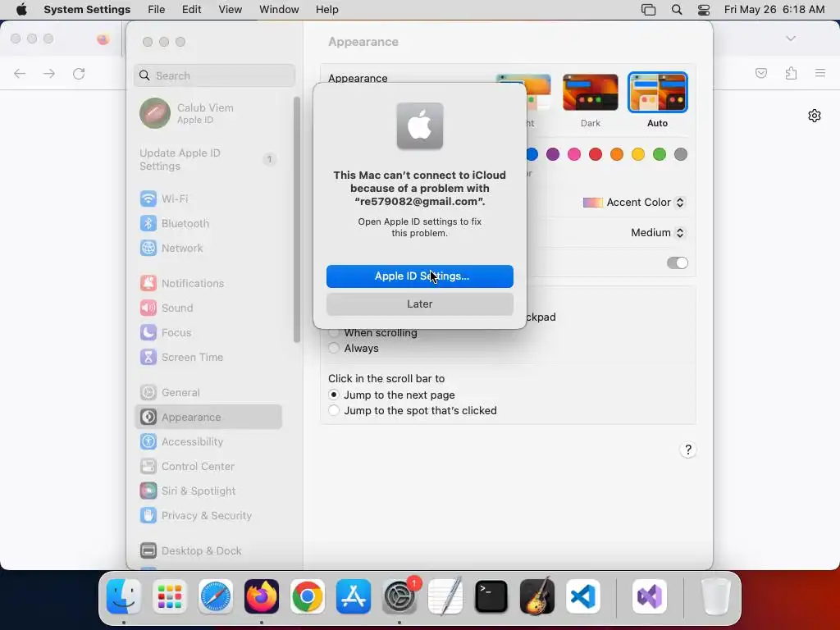840x630 pixels.
Task: Choose the red accent color
Action: (x=596, y=155)
